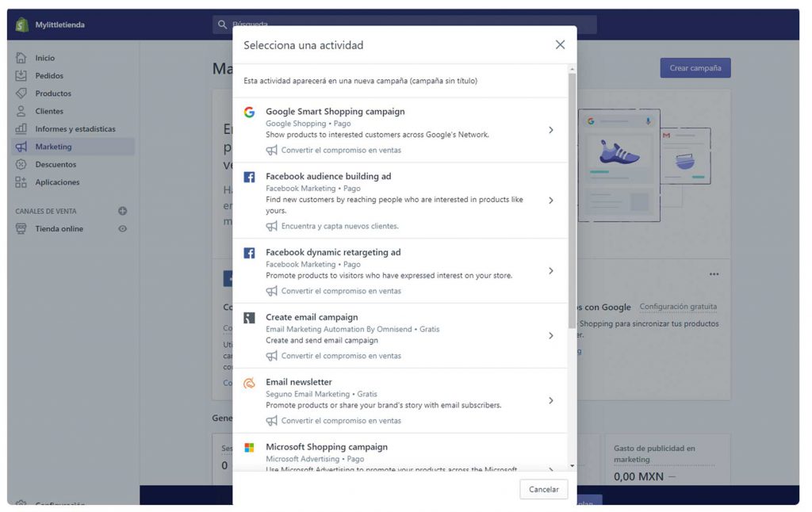Click the Microsoft logo icon
Viewport: 812px width, 512px height.
click(x=249, y=447)
